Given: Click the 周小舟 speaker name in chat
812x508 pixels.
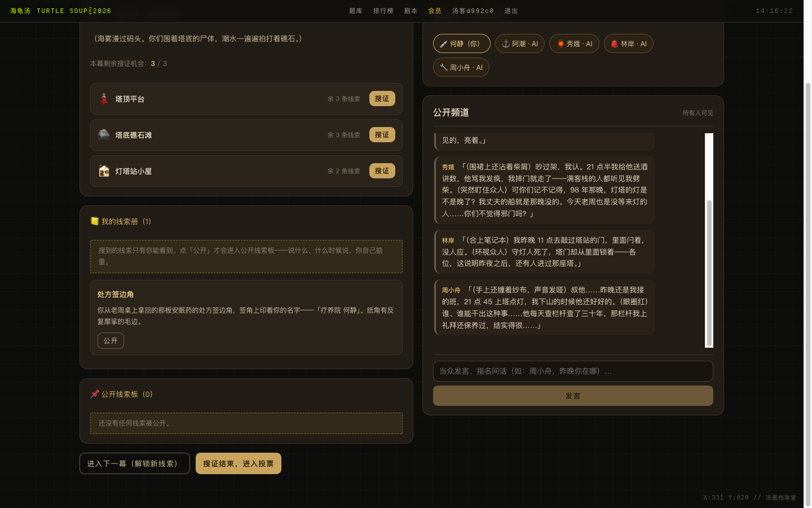Looking at the screenshot, I should tap(451, 290).
